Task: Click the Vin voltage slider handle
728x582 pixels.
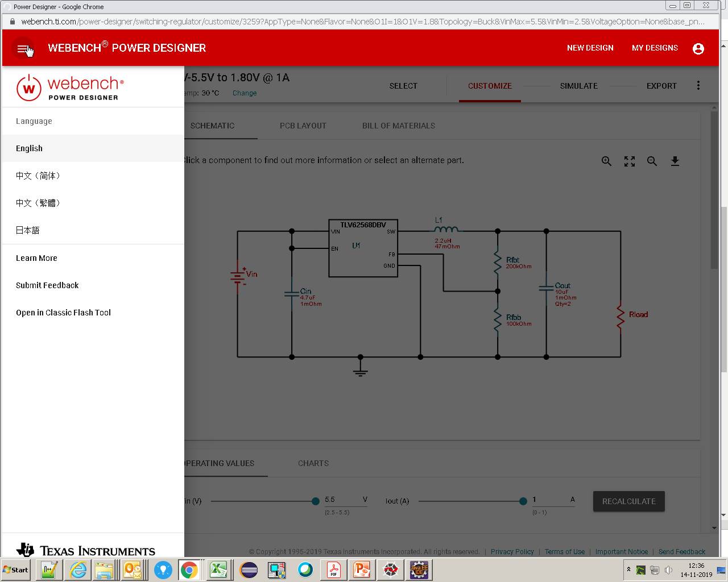Action: point(315,501)
